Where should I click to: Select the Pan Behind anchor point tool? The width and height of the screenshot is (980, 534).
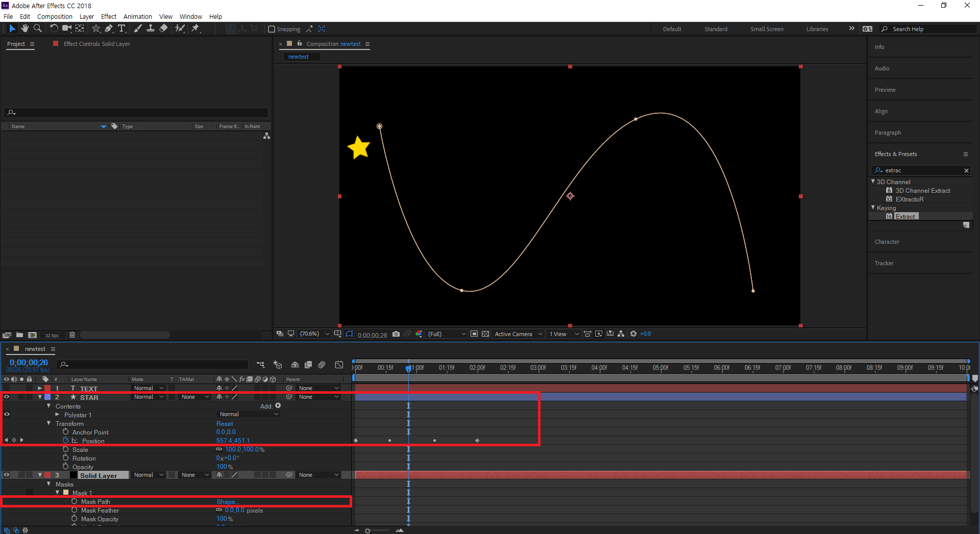pyautogui.click(x=80, y=29)
